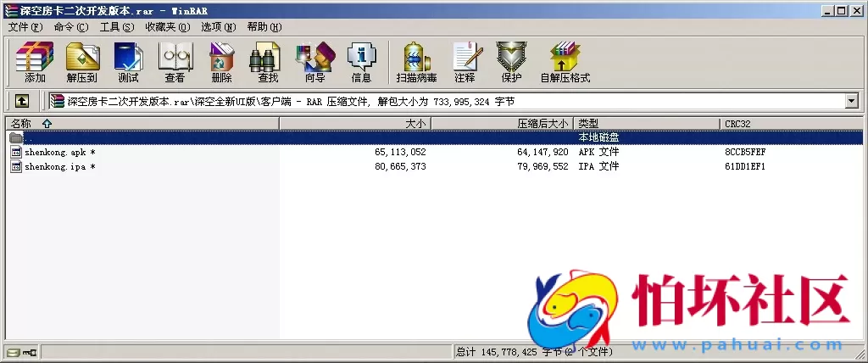Open the Favorites (收藏夹) menu

[168, 26]
